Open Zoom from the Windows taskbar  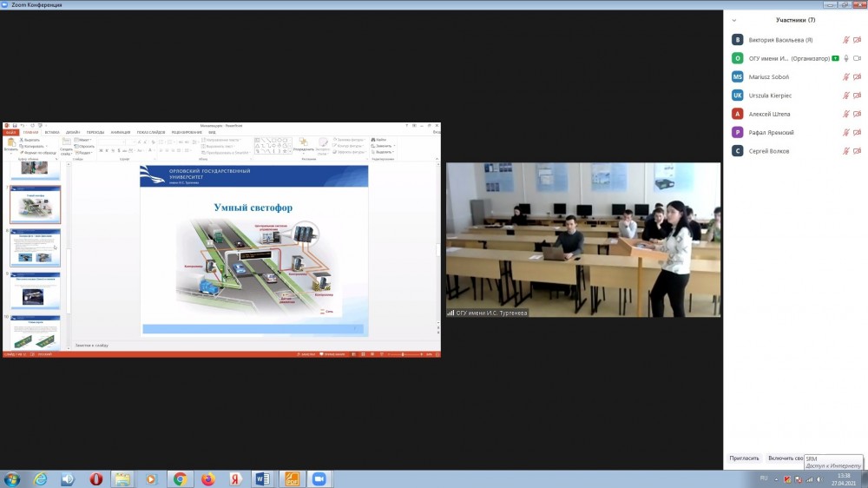pos(318,478)
